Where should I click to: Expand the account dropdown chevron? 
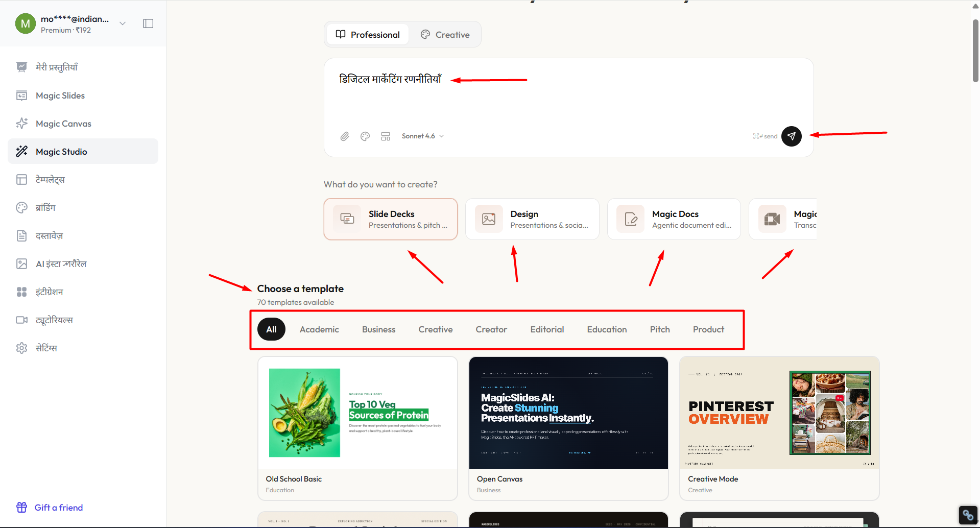[x=123, y=23]
